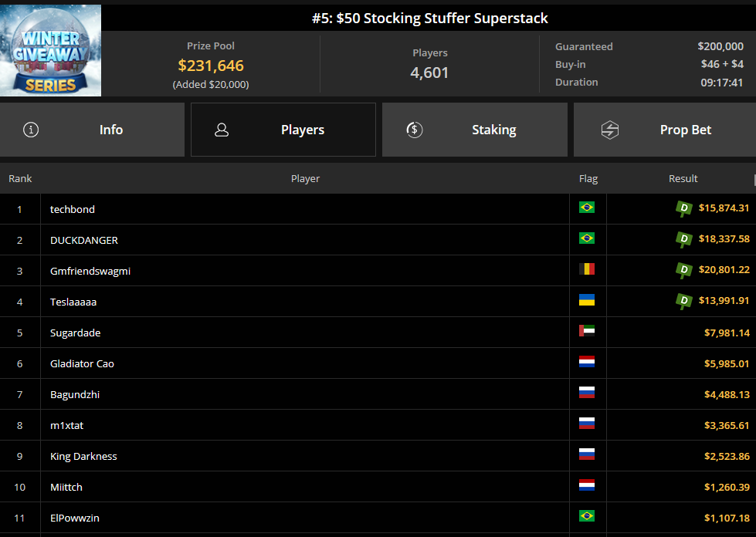Select player Gladiator Cao

coord(82,363)
